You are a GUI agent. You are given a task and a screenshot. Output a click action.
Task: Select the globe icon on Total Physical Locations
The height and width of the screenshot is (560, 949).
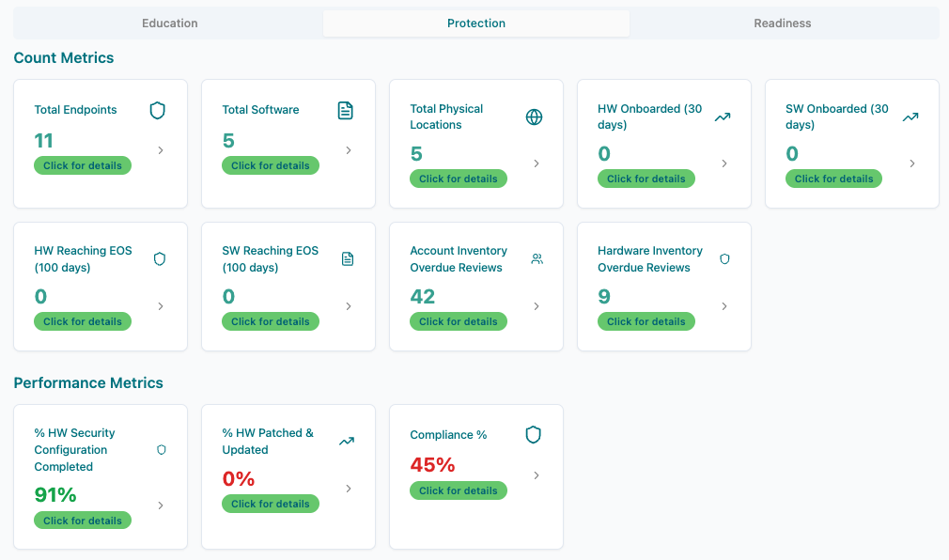[534, 117]
